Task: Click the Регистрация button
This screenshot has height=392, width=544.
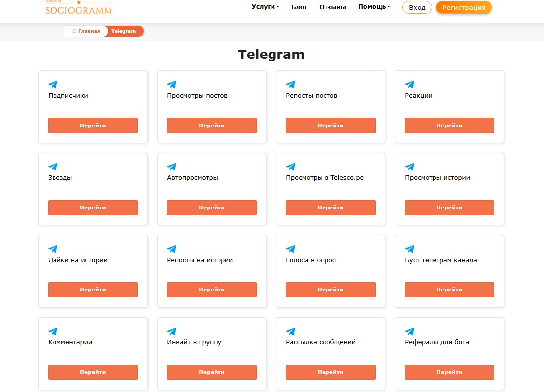Action: (x=464, y=7)
